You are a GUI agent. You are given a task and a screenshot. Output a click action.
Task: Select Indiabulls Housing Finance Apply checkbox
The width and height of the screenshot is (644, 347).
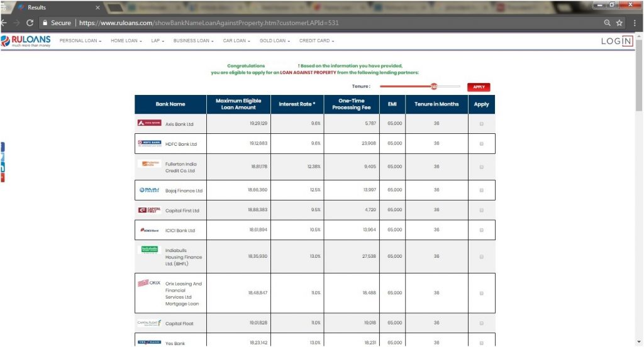pyautogui.click(x=481, y=256)
